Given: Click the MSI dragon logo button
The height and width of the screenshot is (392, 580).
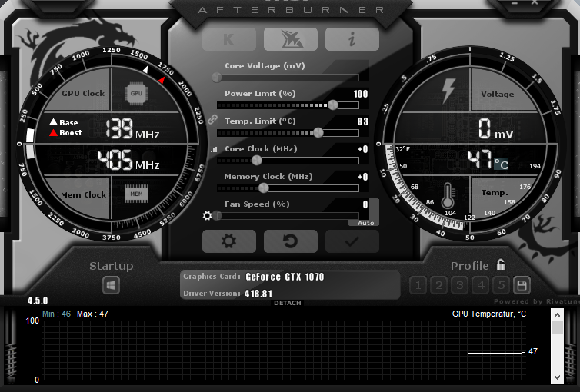Looking at the screenshot, I should 290,39.
